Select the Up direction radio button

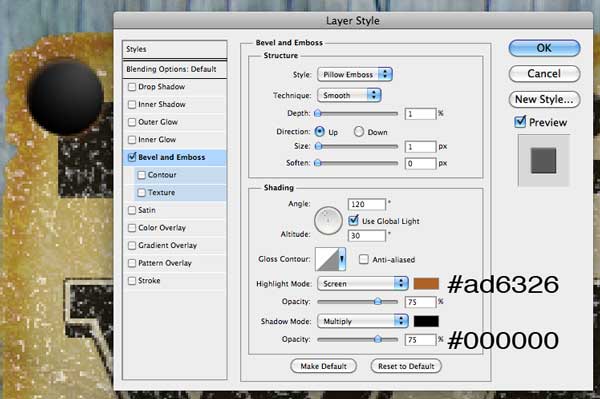(320, 132)
